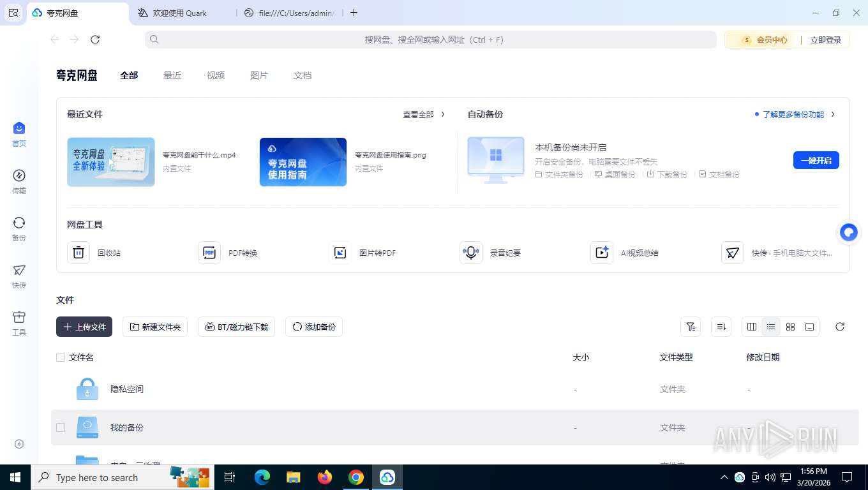The width and height of the screenshot is (868, 490).
Task: Click the 一键开启 backup button
Action: (x=816, y=160)
